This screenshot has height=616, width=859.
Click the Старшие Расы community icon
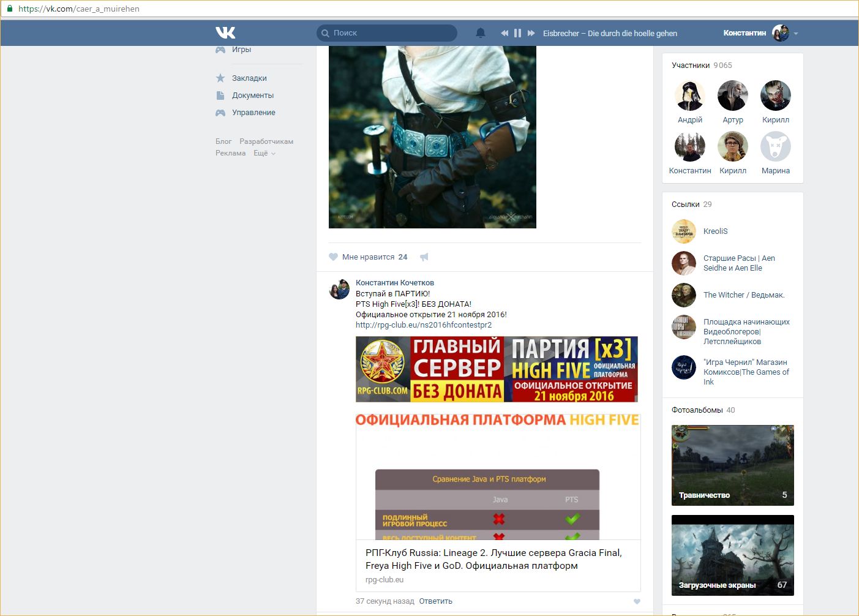(x=684, y=263)
